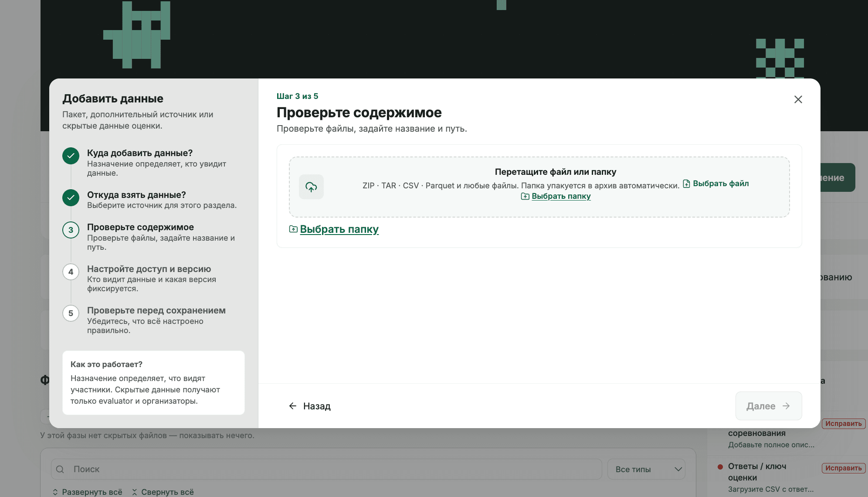
Task: Open the Все типы dropdown
Action: (x=647, y=469)
